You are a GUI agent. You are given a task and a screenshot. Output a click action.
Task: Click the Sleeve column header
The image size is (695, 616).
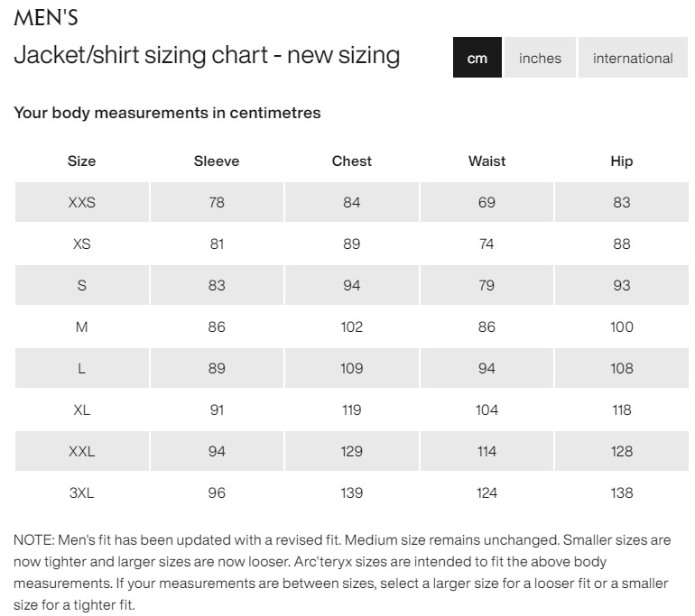(x=217, y=161)
